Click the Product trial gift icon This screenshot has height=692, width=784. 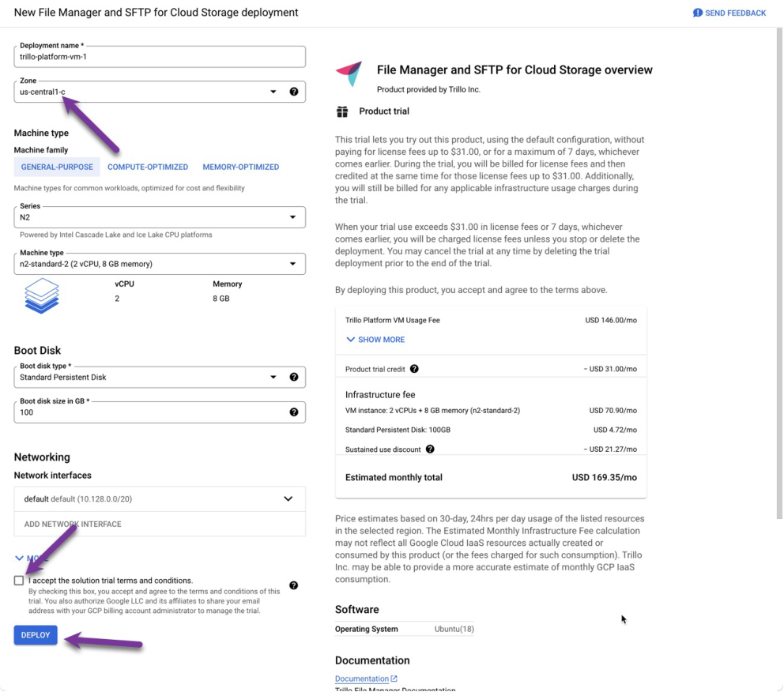[x=342, y=111]
